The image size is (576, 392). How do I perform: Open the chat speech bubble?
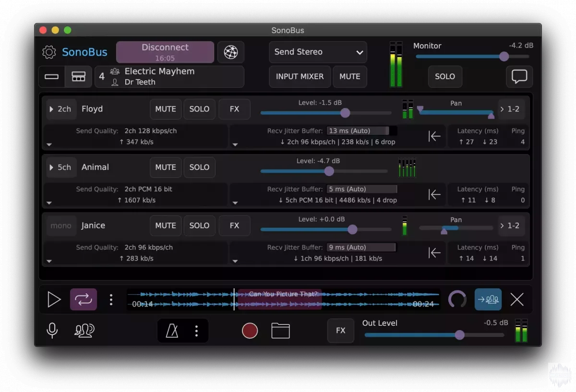pos(519,77)
